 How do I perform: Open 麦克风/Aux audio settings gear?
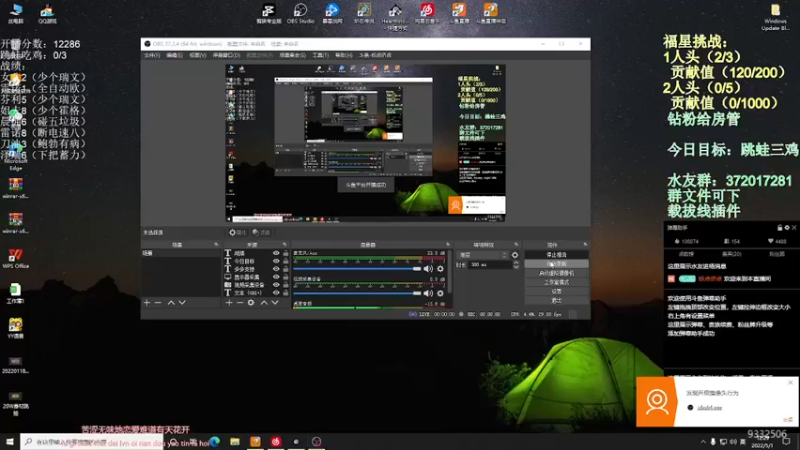[440, 269]
